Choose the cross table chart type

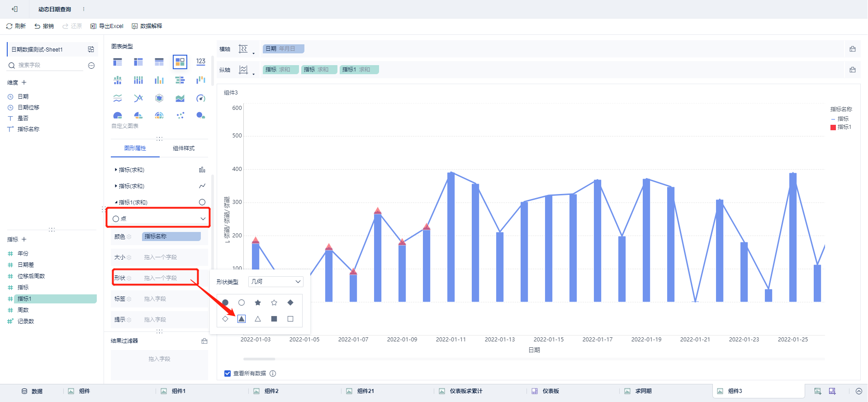tap(138, 62)
